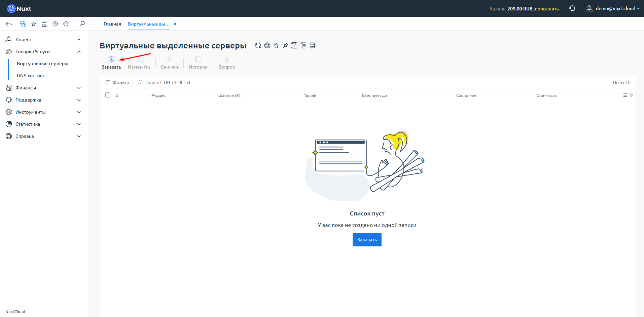Pin the current page

click(x=285, y=45)
